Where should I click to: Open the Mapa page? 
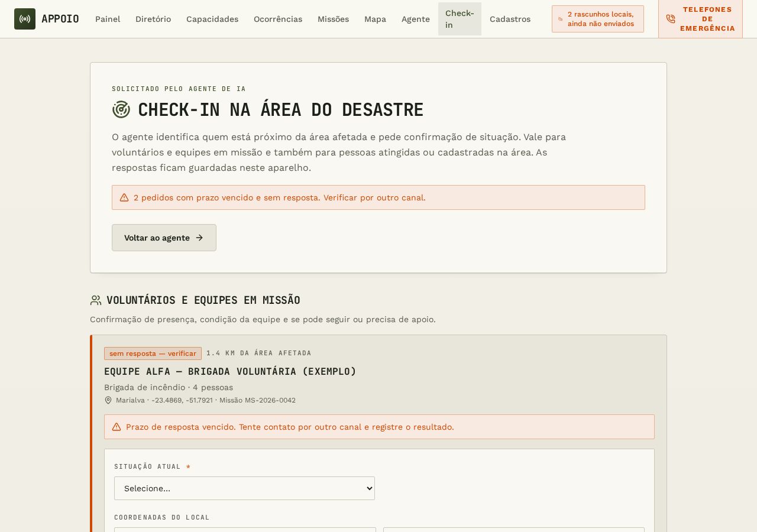click(x=375, y=19)
